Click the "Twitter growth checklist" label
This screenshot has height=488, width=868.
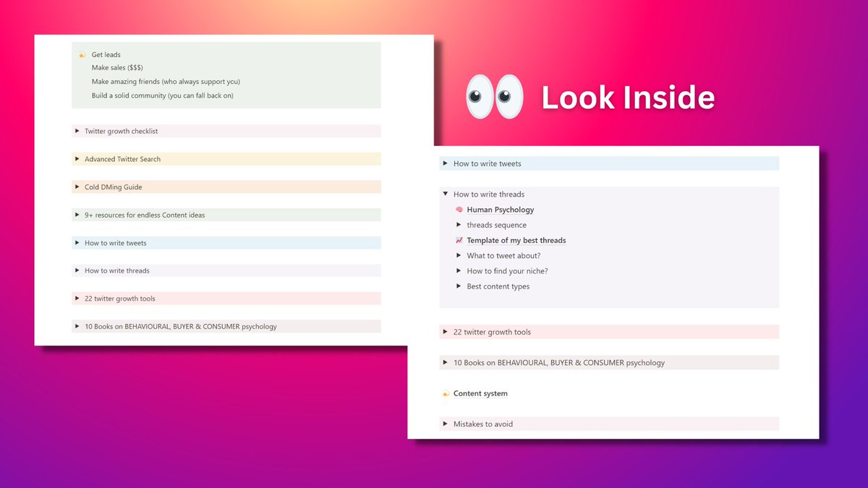click(121, 132)
